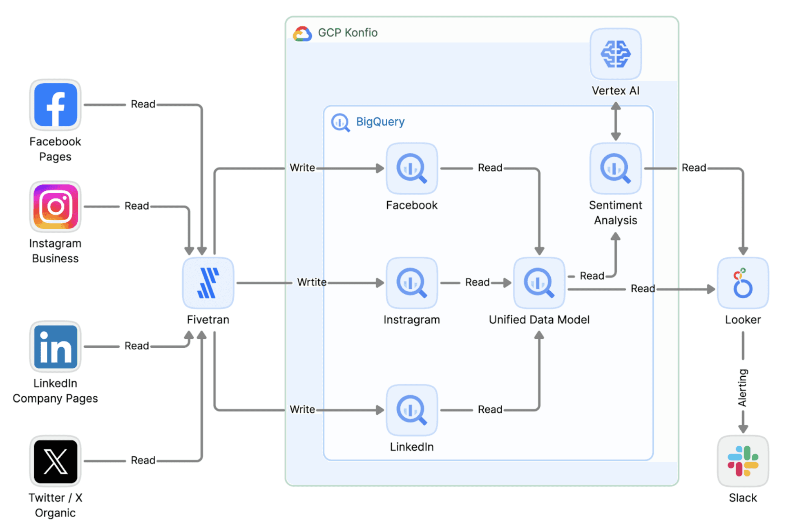Click the LinkedIn BigQuery table icon
Image resolution: width=795 pixels, height=532 pixels.
tap(411, 410)
